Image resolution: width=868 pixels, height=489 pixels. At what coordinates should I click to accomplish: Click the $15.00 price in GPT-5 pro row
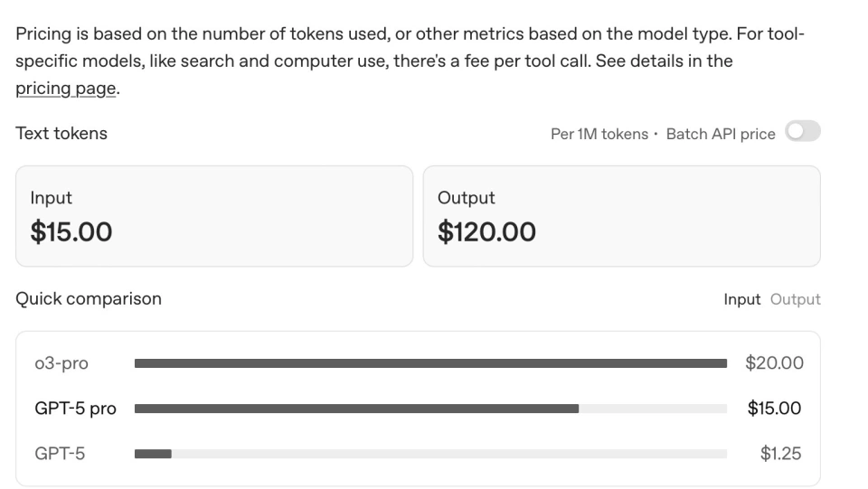coord(774,409)
